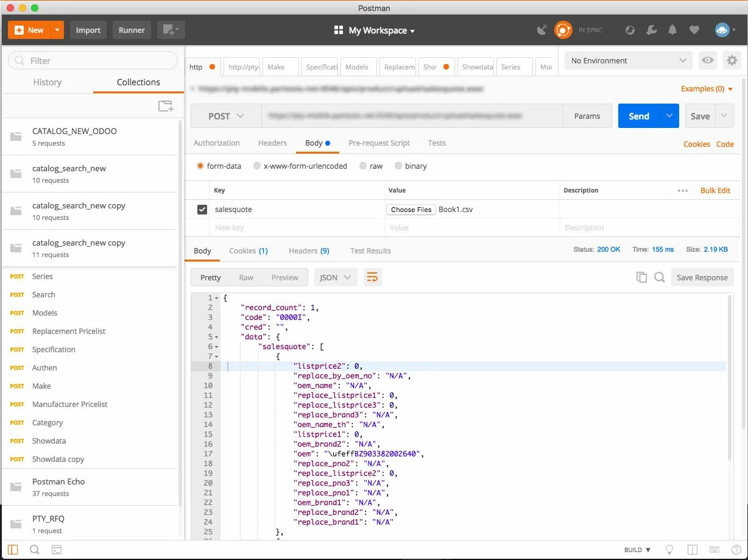Open Bulk Edit for form-data
748x560 pixels.
(x=716, y=190)
